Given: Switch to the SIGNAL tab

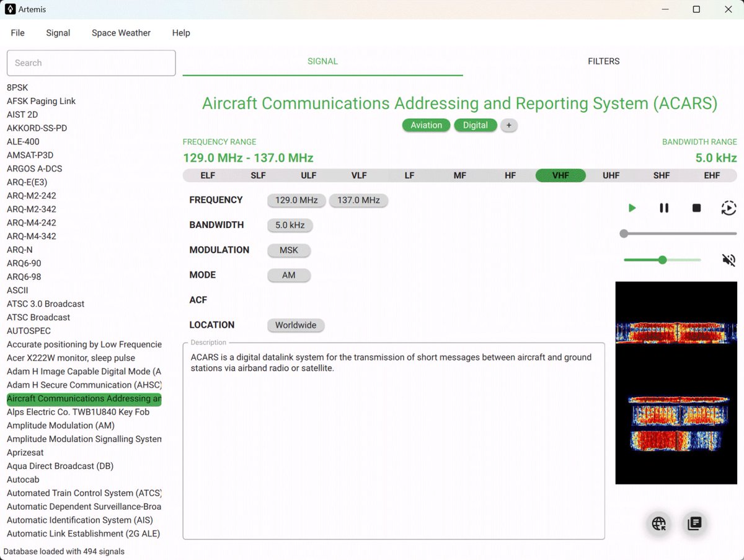Looking at the screenshot, I should (x=322, y=61).
